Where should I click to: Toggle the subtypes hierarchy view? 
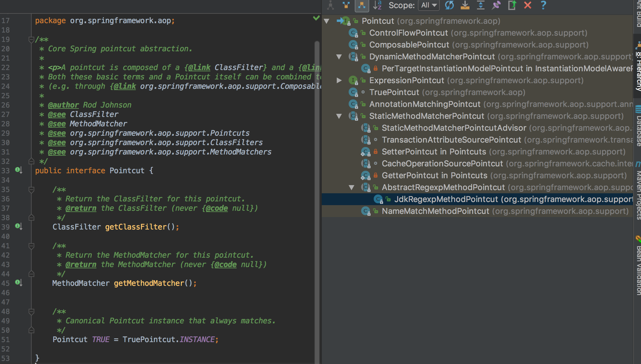click(x=362, y=5)
